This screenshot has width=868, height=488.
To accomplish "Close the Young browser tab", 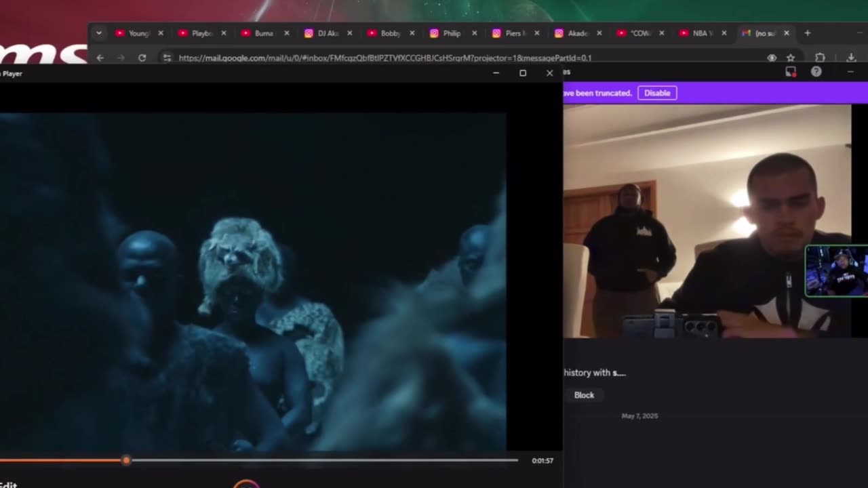I will (161, 33).
